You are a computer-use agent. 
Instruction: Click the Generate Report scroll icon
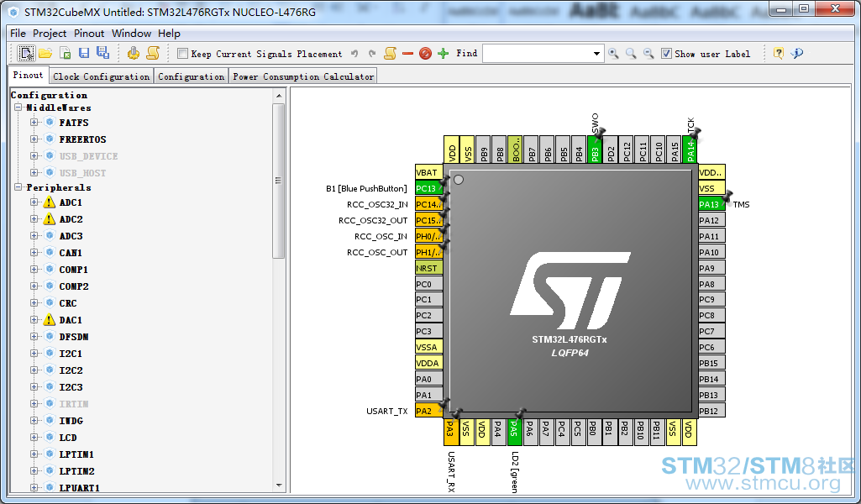click(x=153, y=53)
